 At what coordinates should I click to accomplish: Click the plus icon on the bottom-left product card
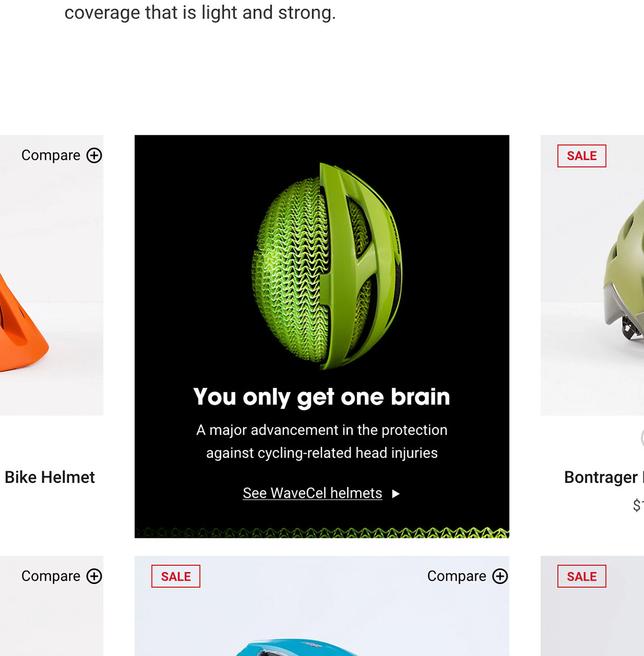(x=94, y=576)
